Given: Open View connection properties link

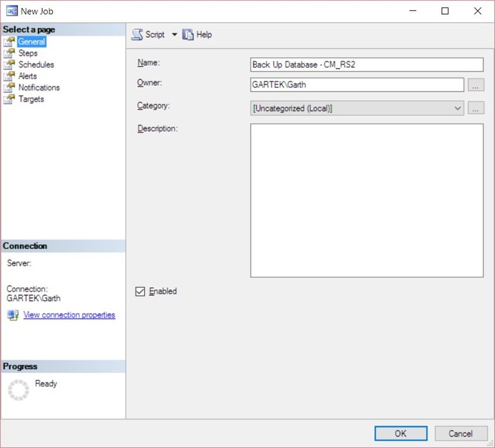Looking at the screenshot, I should tap(69, 315).
